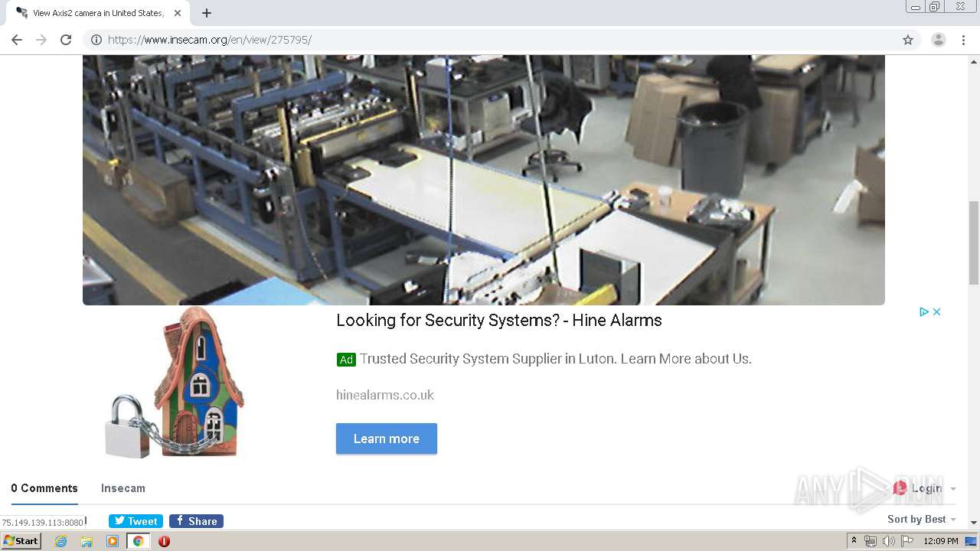The width and height of the screenshot is (980, 551).
Task: Show hidden system tray icons
Action: point(854,541)
